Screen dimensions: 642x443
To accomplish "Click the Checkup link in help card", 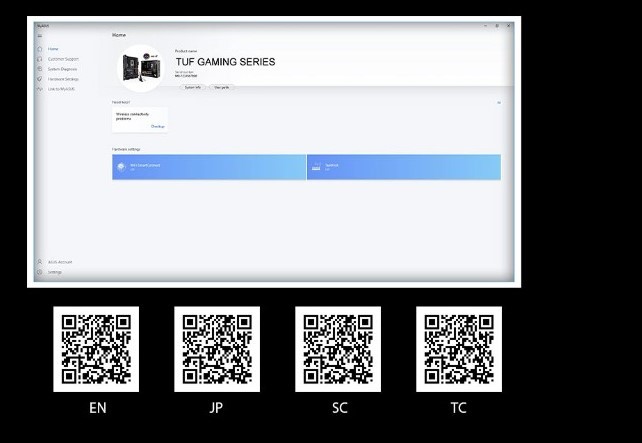I will click(158, 127).
